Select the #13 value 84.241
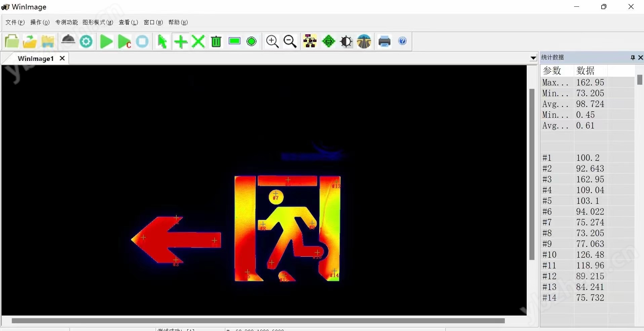 pos(590,287)
